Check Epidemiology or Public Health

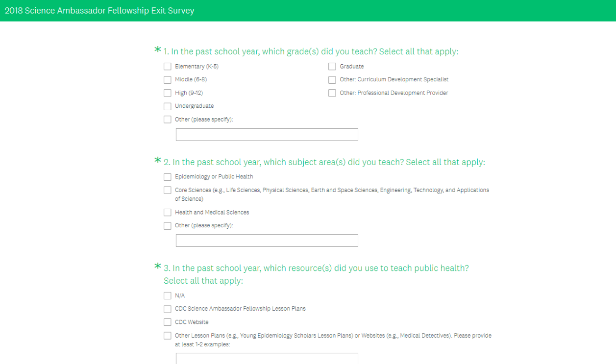tap(168, 177)
